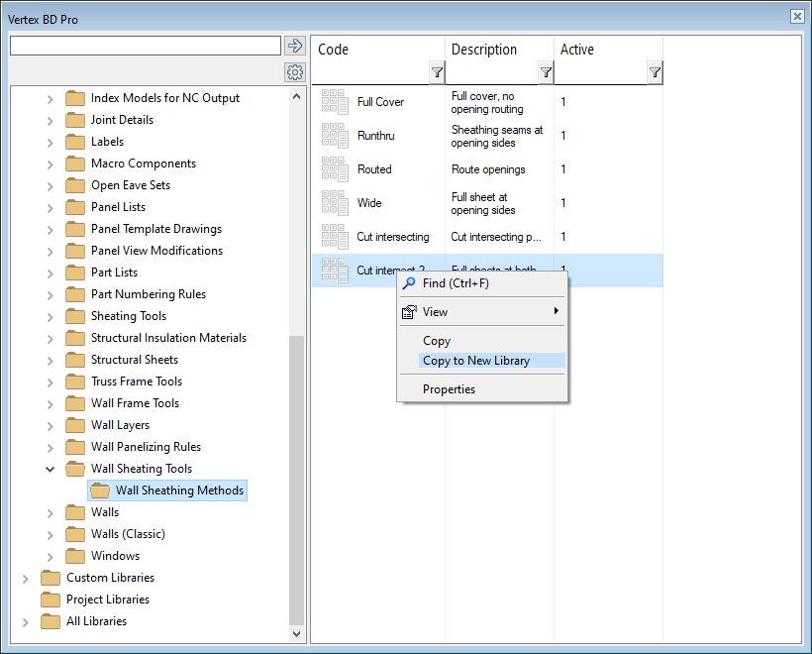Click the Description column filter icon

pos(546,72)
